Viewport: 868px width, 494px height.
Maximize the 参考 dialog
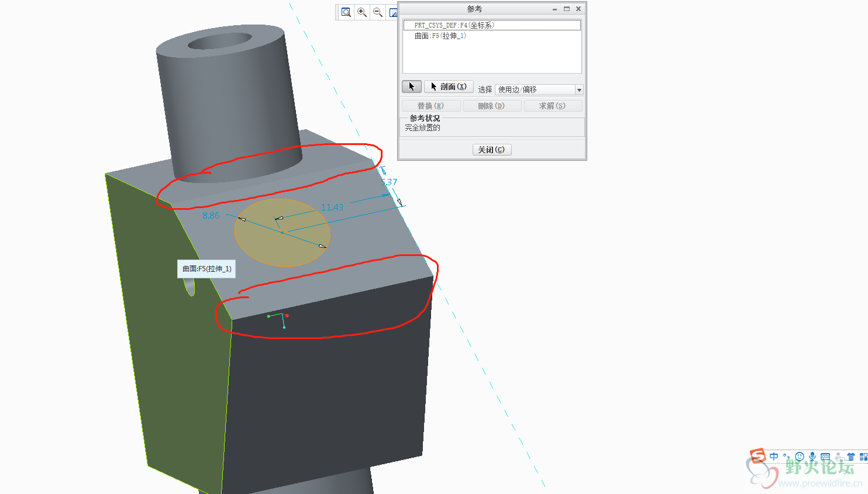coord(566,9)
